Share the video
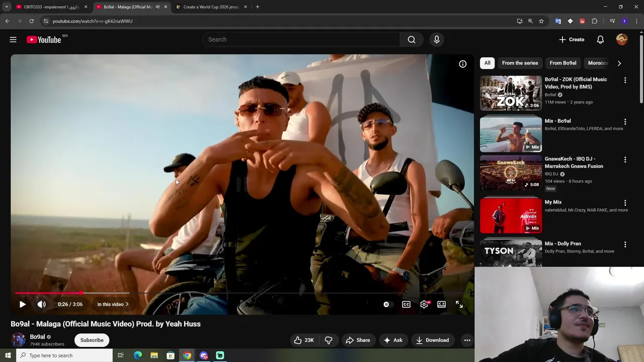This screenshot has height=362, width=644. (358, 340)
